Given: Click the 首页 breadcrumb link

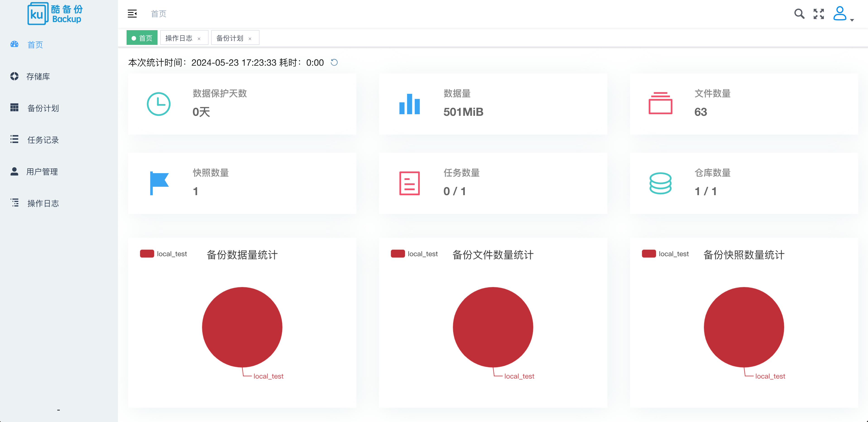Looking at the screenshot, I should pos(158,14).
